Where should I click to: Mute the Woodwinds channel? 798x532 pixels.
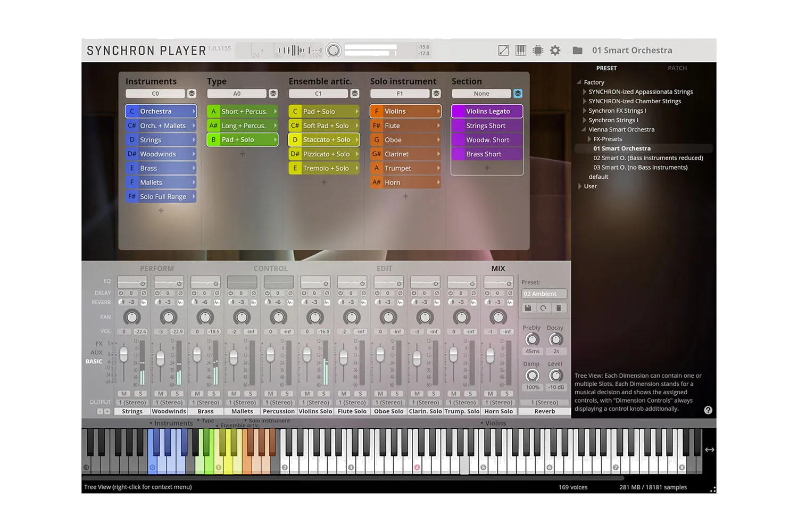(x=161, y=394)
